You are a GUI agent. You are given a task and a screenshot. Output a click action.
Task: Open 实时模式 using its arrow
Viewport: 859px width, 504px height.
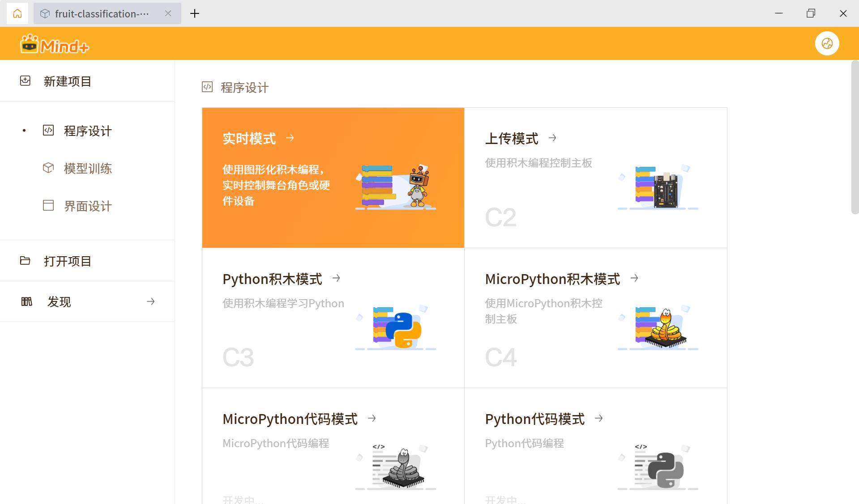pyautogui.click(x=290, y=138)
